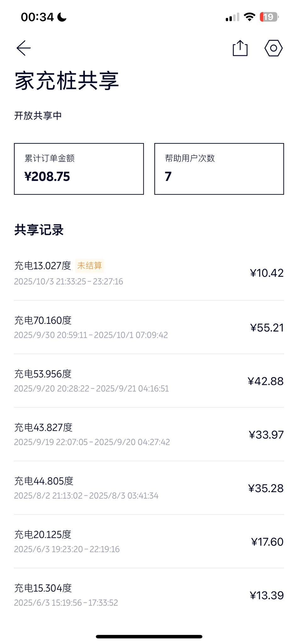The width and height of the screenshot is (298, 644).
Task: Open the 充电13.027度 record
Action: (x=149, y=273)
